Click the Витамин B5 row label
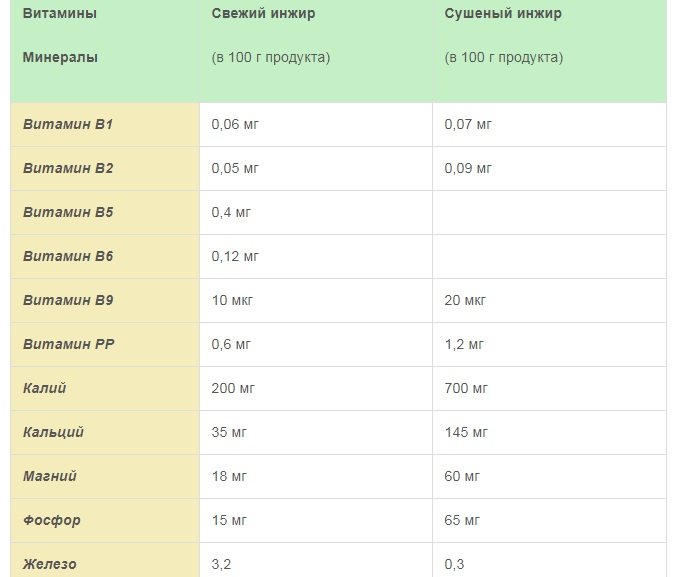The width and height of the screenshot is (675, 577). click(x=68, y=213)
